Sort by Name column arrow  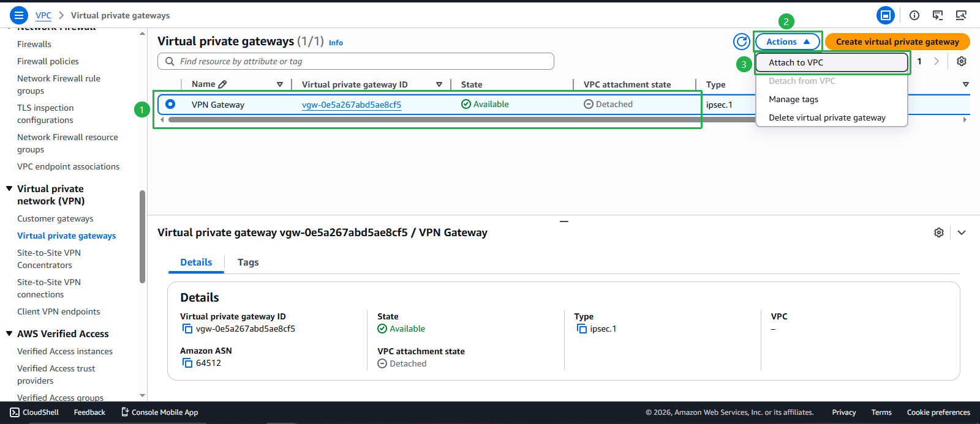pos(280,84)
